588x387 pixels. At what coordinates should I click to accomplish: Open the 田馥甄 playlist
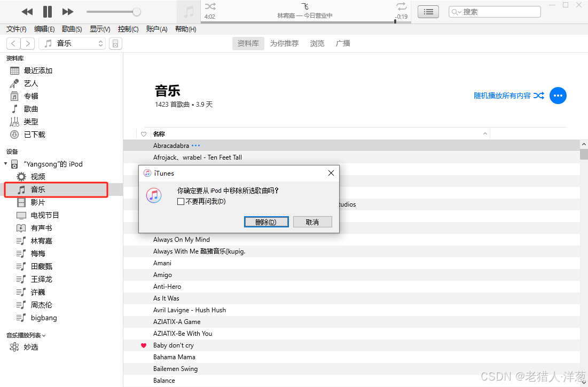[41, 266]
